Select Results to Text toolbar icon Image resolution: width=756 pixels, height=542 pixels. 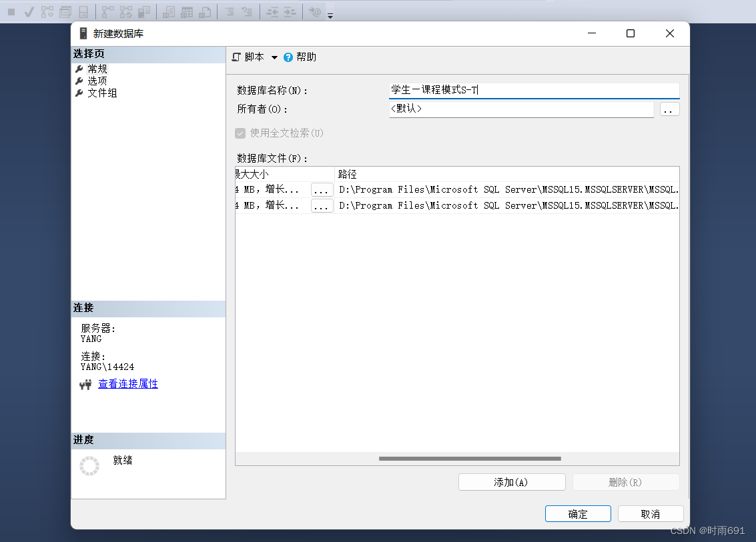click(x=169, y=12)
